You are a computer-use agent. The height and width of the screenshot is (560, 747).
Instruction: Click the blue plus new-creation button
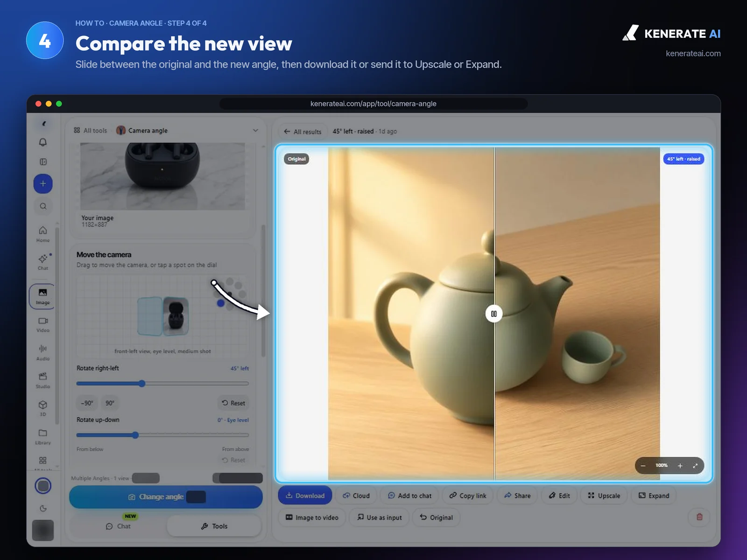pyautogui.click(x=43, y=183)
